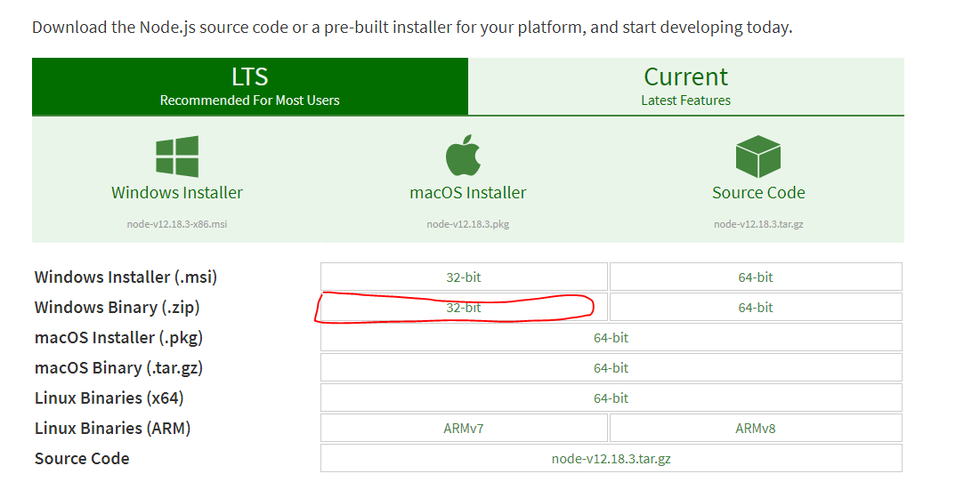Click the Linux Binaries (x64) row label

point(109,398)
